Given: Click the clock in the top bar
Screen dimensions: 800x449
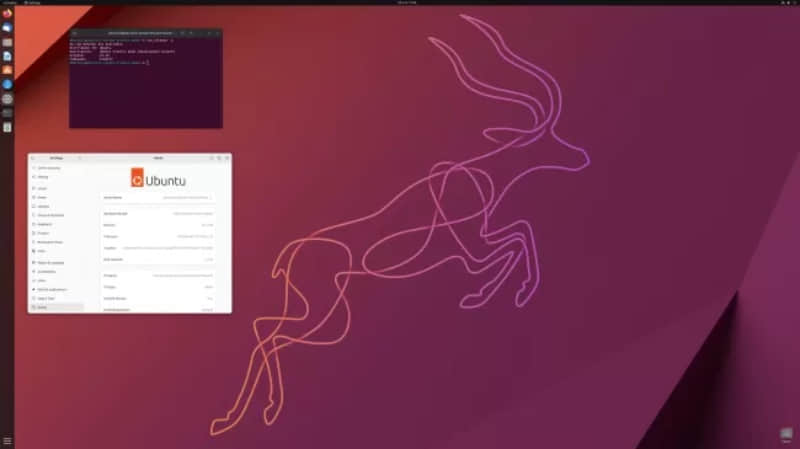Looking at the screenshot, I should tap(400, 3).
